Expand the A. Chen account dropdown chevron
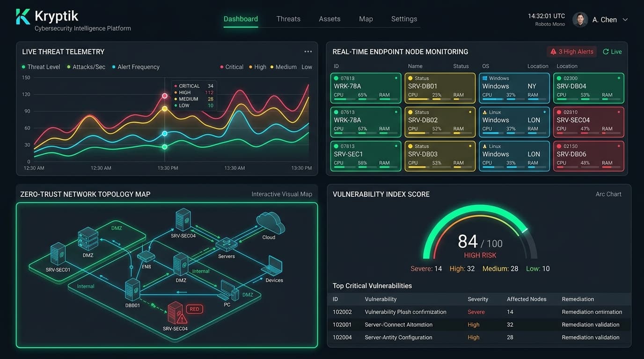644x359 pixels. 625,20
